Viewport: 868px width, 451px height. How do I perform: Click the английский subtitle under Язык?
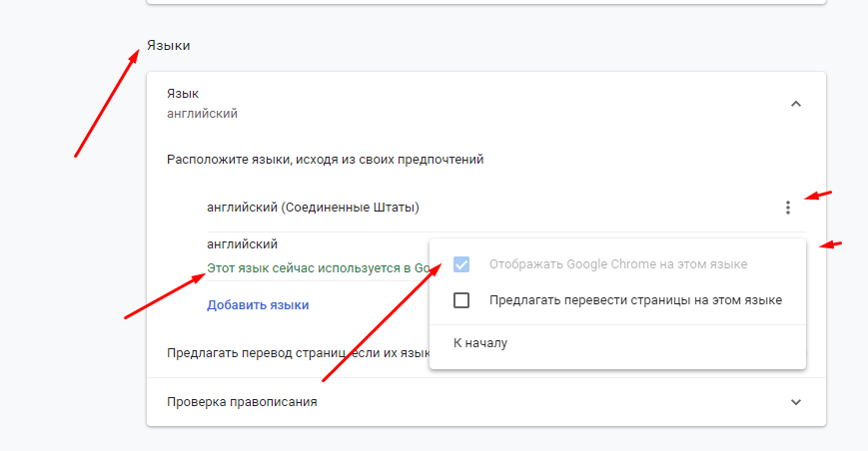[202, 114]
